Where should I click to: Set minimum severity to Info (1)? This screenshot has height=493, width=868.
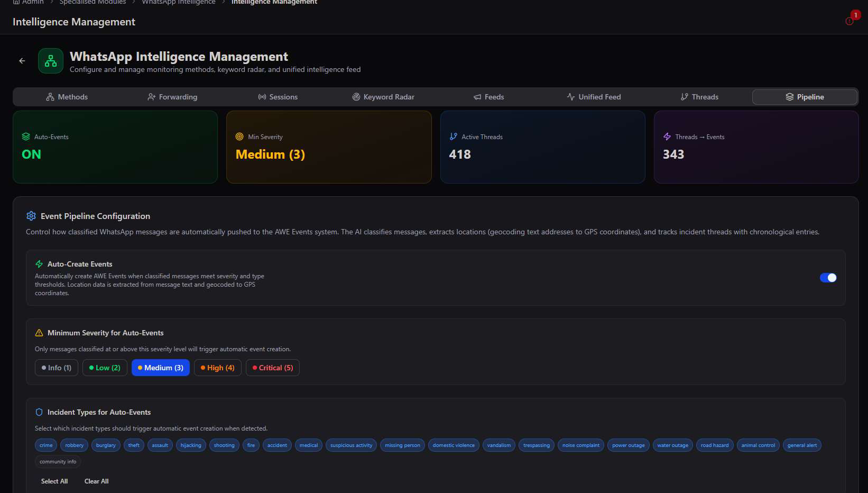[x=57, y=368]
